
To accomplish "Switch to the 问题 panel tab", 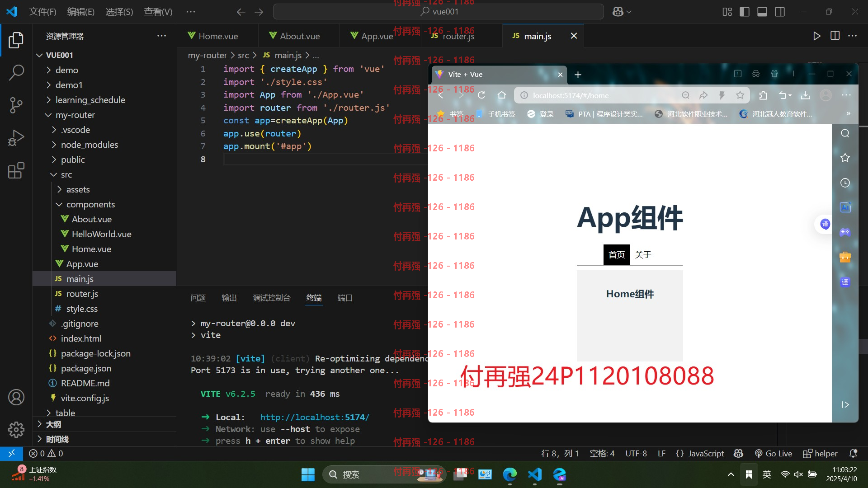I will tap(198, 298).
